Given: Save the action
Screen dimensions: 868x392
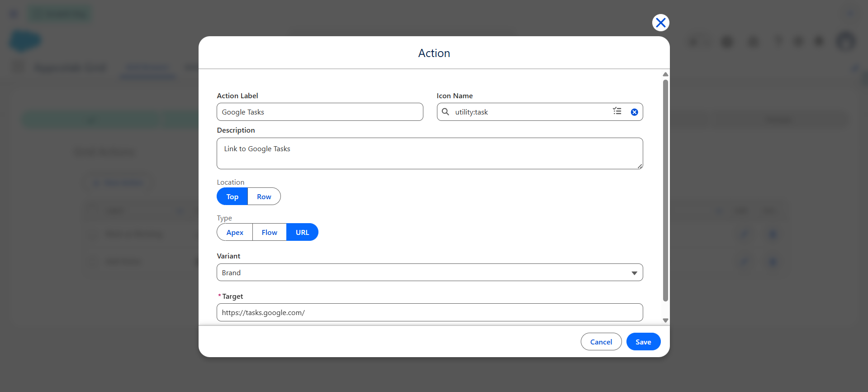Looking at the screenshot, I should (643, 342).
